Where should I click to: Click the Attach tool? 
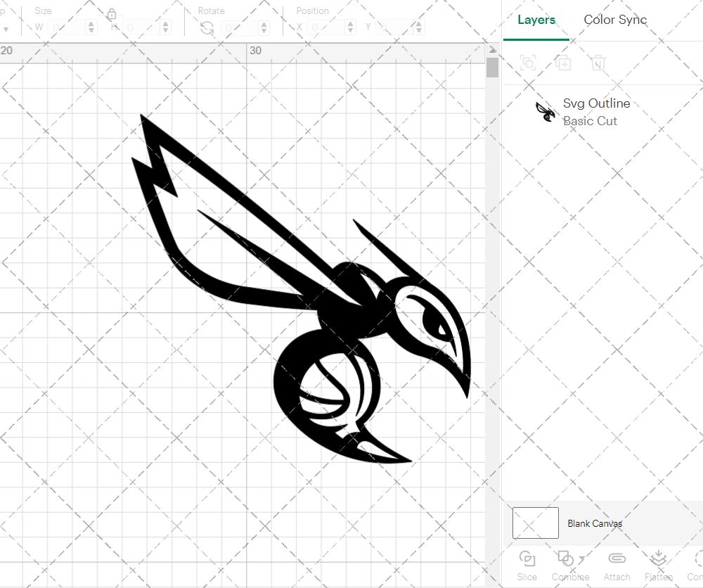coord(617,566)
